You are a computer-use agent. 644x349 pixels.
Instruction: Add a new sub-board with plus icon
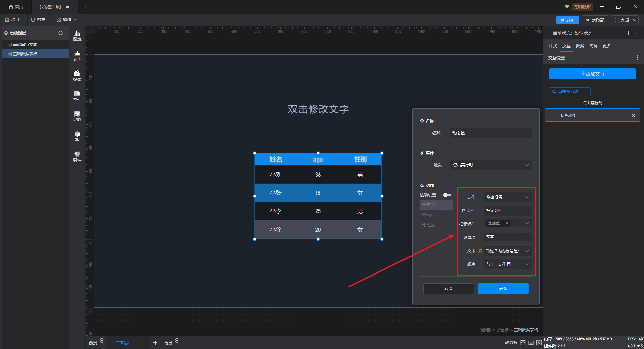[x=155, y=343]
